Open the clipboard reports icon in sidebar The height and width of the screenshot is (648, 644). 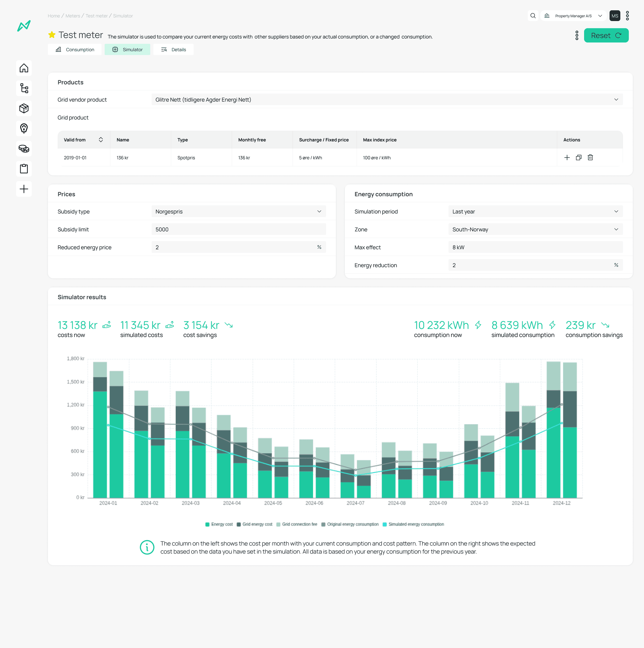(24, 169)
